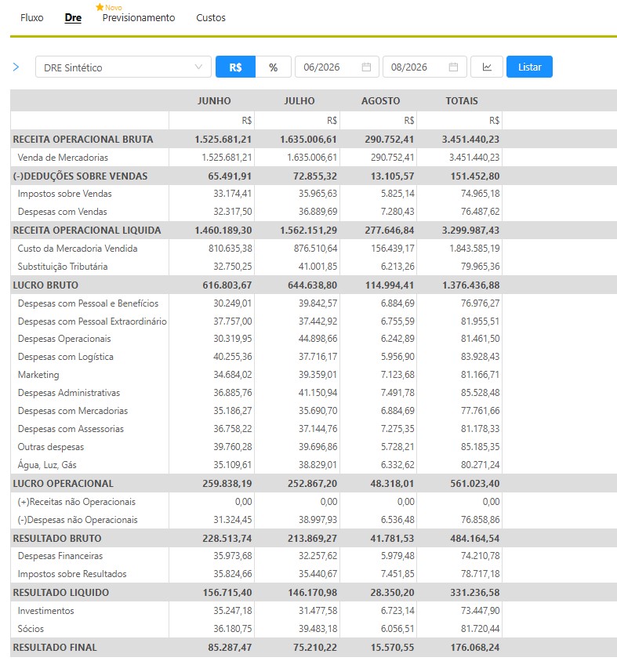The height and width of the screenshot is (672, 617).
Task: Click RECEITA OPERACIONAL LIQUIDA row label
Action: [x=87, y=231]
